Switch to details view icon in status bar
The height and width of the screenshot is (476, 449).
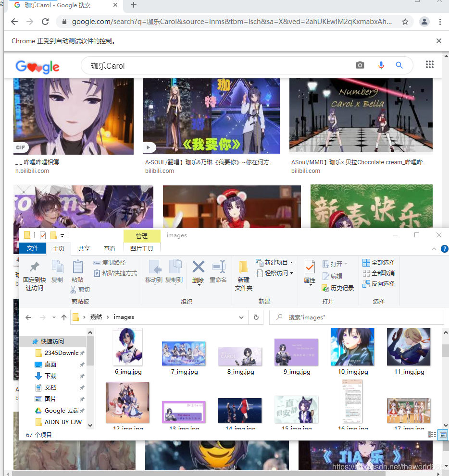click(432, 435)
